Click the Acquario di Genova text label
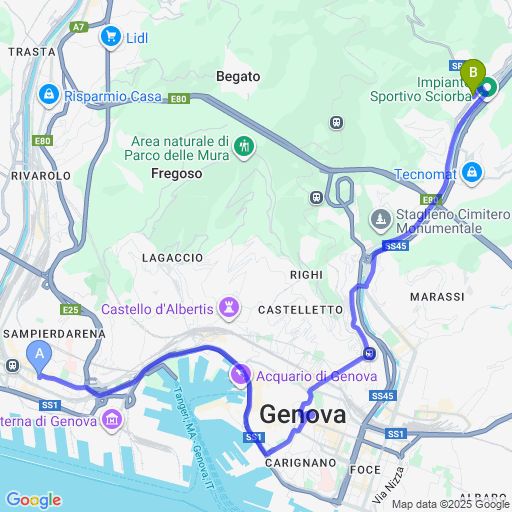This screenshot has height=512, width=512. pos(317,376)
